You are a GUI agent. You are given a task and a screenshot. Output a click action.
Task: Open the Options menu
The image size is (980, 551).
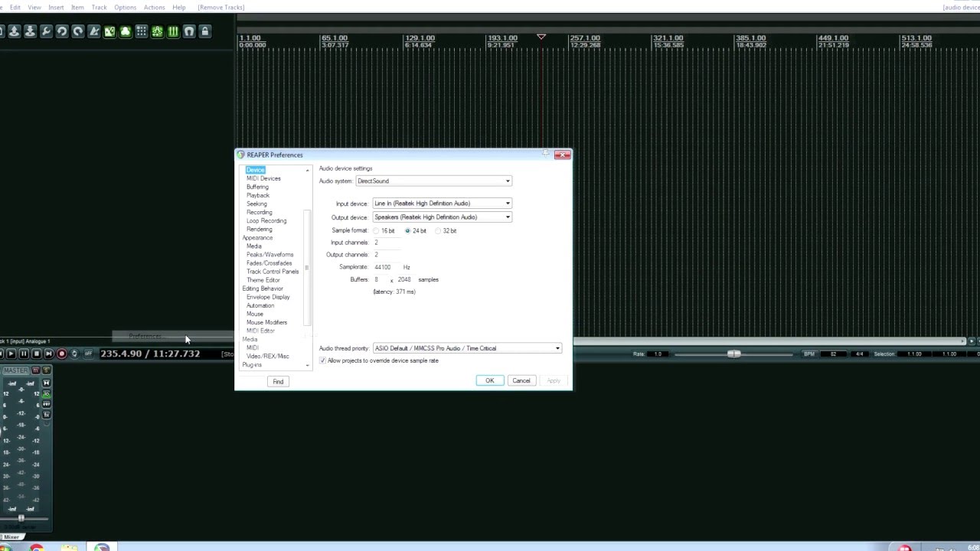125,7
